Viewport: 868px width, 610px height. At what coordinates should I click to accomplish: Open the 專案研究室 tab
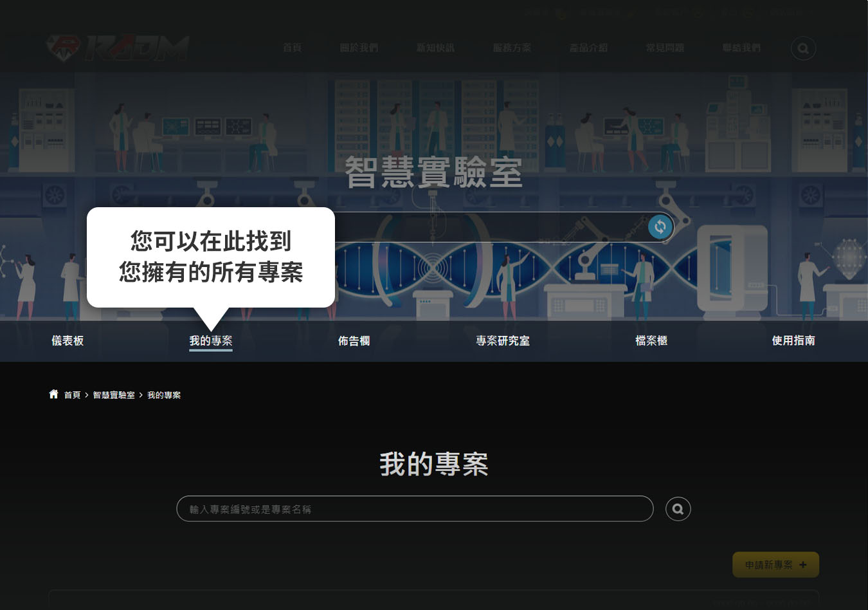point(502,340)
